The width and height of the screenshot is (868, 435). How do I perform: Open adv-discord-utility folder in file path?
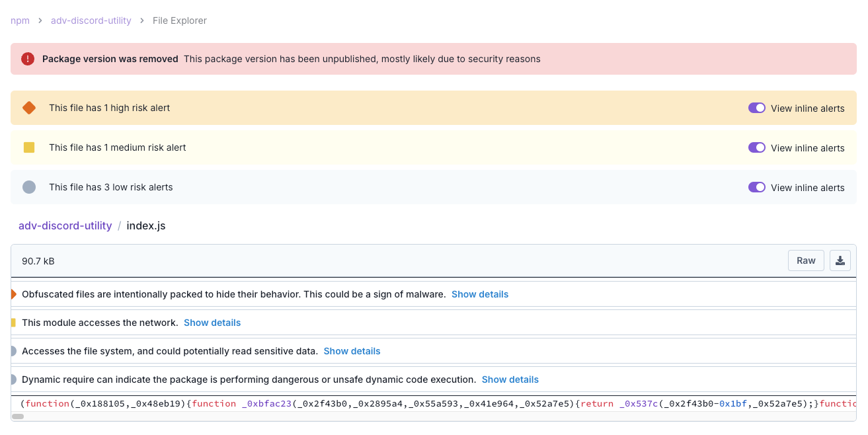click(x=65, y=225)
